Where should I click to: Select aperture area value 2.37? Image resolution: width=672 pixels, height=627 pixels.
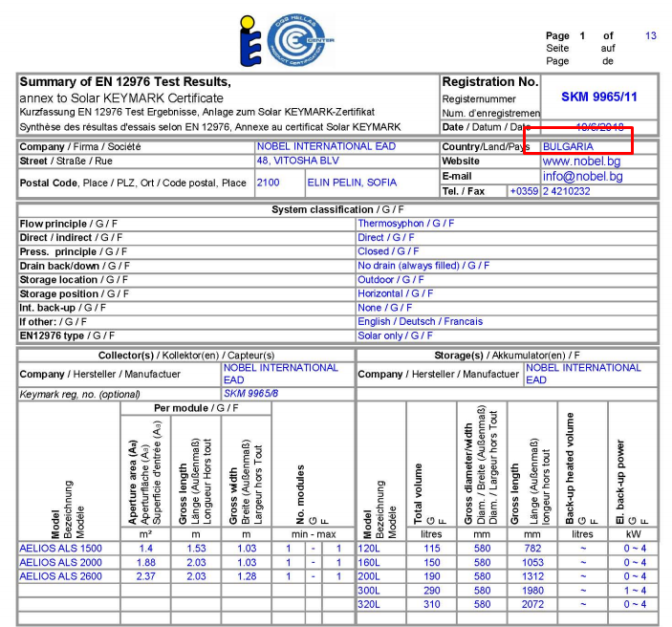pyautogui.click(x=145, y=576)
